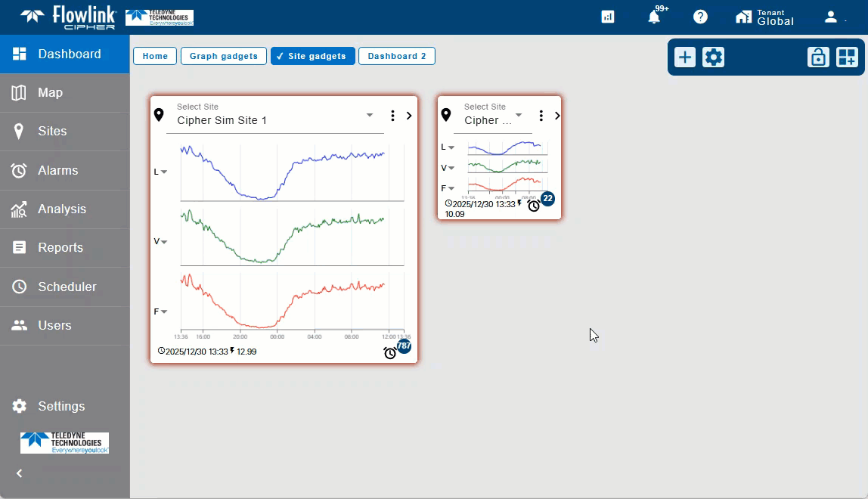Switch to the Graph gadgets tab
Image resolution: width=868 pixels, height=499 pixels.
tap(223, 56)
